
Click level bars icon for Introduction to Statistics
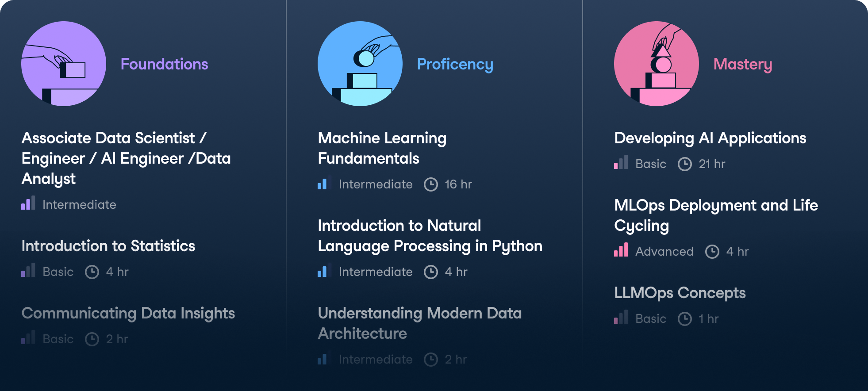pyautogui.click(x=28, y=271)
